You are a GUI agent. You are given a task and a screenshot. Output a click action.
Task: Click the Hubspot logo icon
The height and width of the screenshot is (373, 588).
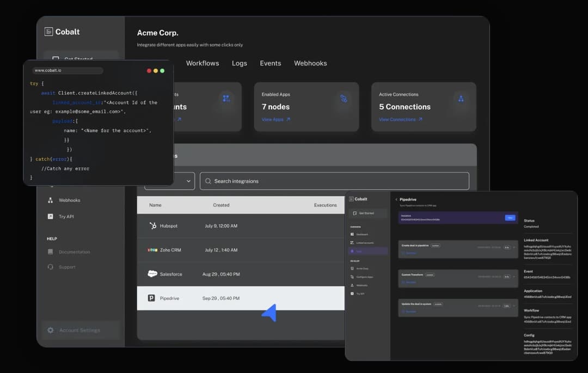click(x=153, y=225)
